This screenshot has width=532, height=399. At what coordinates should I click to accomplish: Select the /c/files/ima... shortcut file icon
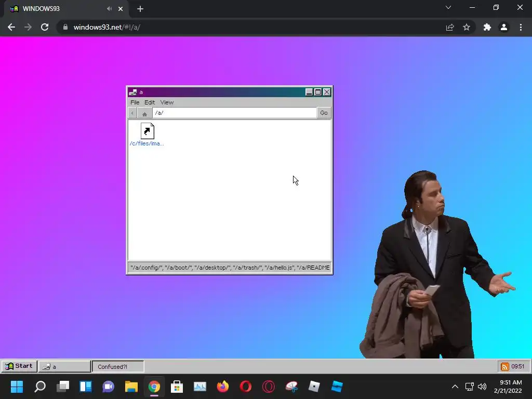(147, 135)
